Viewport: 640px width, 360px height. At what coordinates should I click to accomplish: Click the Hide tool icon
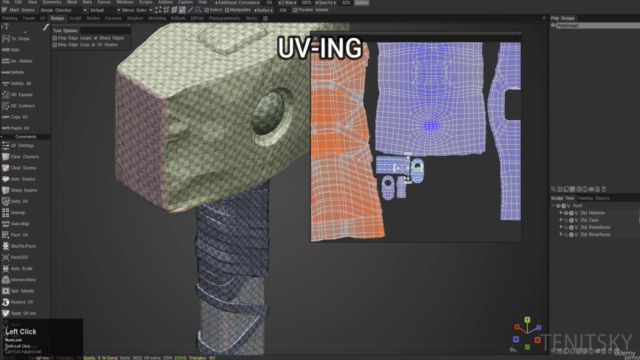(x=5, y=50)
